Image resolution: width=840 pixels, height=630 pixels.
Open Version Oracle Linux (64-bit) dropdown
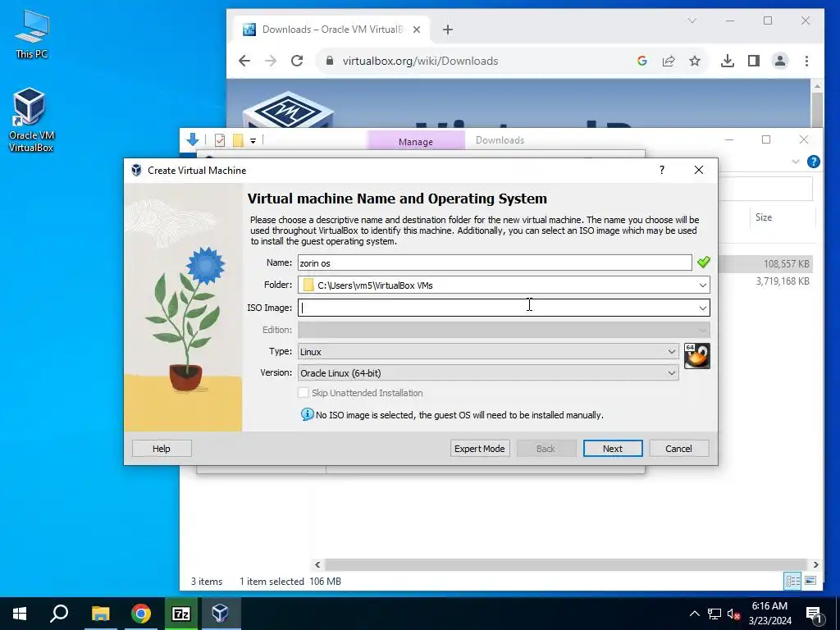488,373
